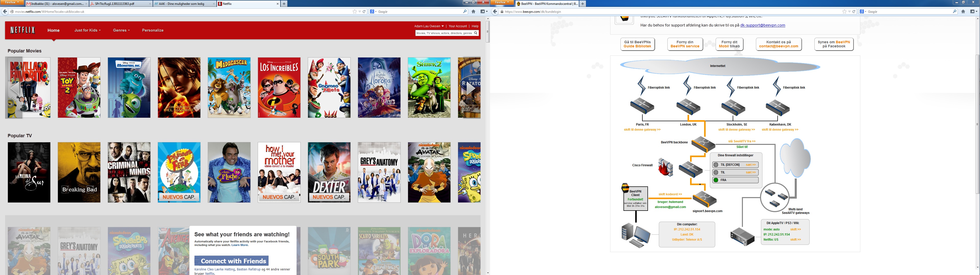The height and width of the screenshot is (275, 980).
Task: Expand the Just for Kids menu
Action: coord(87,30)
